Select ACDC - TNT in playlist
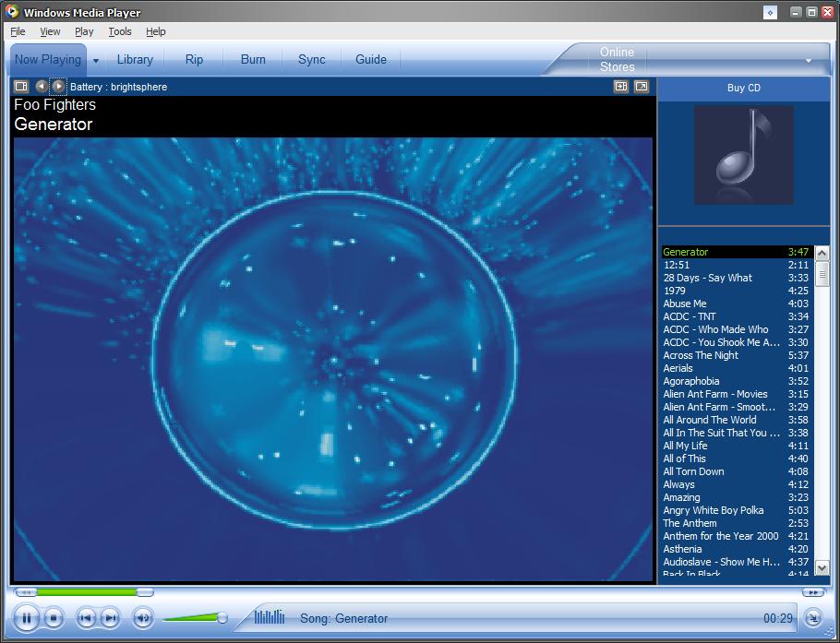This screenshot has height=643, width=840. (738, 316)
